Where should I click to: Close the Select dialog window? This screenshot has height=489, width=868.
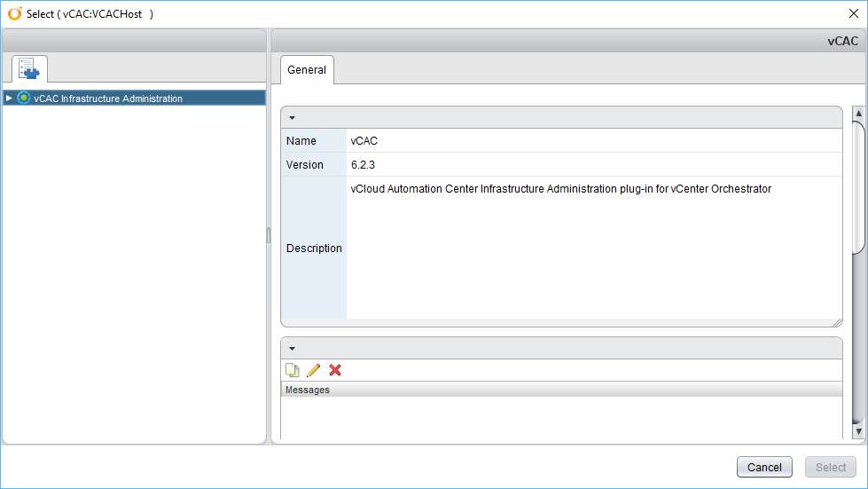tap(853, 13)
